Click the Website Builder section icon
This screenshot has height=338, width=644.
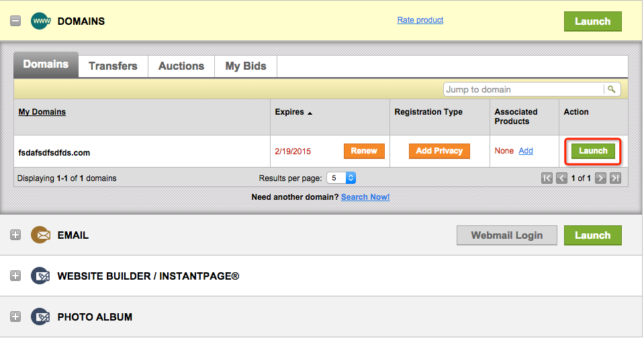pos(41,276)
